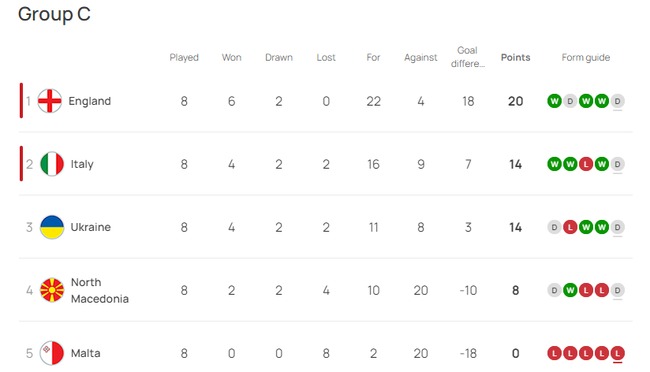This screenshot has height=372, width=650.
Task: Click the Points column header
Action: pyautogui.click(x=515, y=57)
